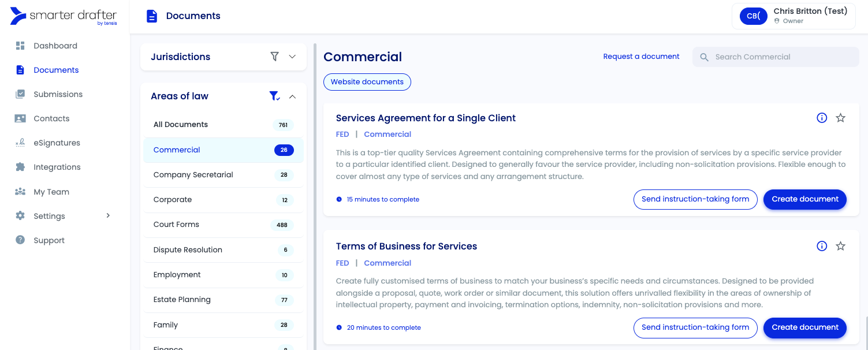Click Request a document link
Screen dimensions: 868x350
click(x=641, y=56)
